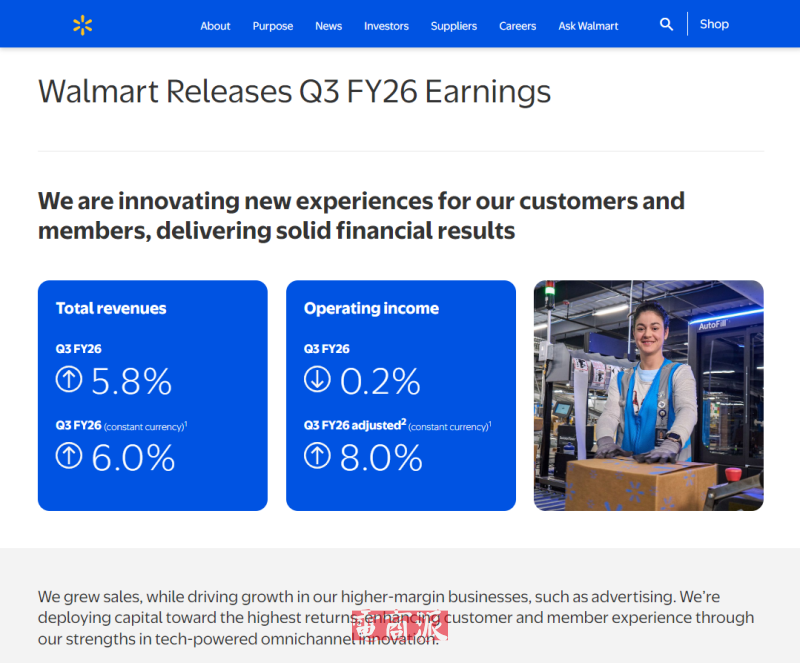Open the About menu
Image resolution: width=800 pixels, height=663 pixels.
[215, 26]
